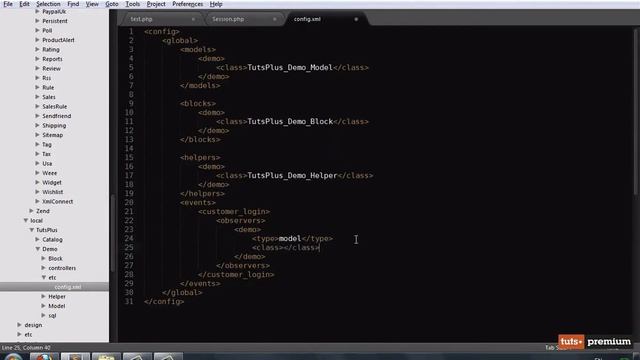Click the opening observers tag on line 22
The height and width of the screenshot is (360, 640).
(x=241, y=220)
